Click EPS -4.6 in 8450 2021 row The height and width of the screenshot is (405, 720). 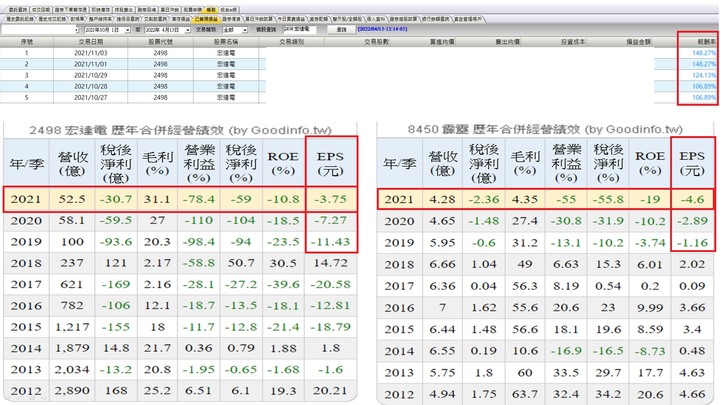pos(692,199)
